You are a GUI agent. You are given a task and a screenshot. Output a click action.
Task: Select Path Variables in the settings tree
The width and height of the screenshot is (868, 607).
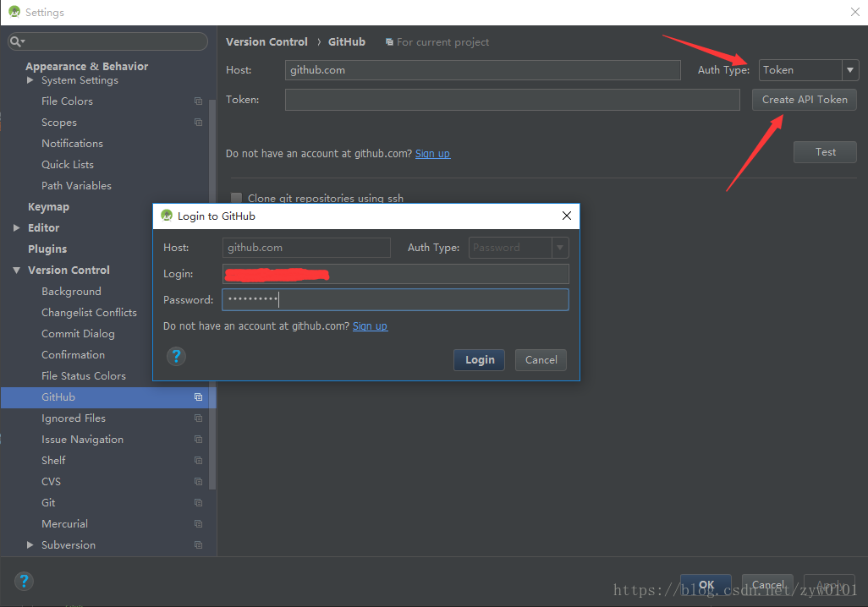[76, 186]
